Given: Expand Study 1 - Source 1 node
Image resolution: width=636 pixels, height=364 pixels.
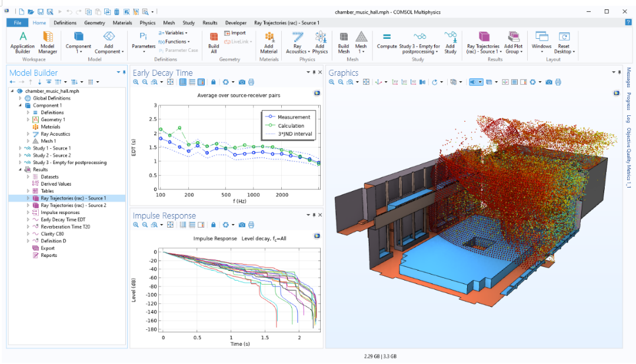Looking at the screenshot, I should coord(20,148).
